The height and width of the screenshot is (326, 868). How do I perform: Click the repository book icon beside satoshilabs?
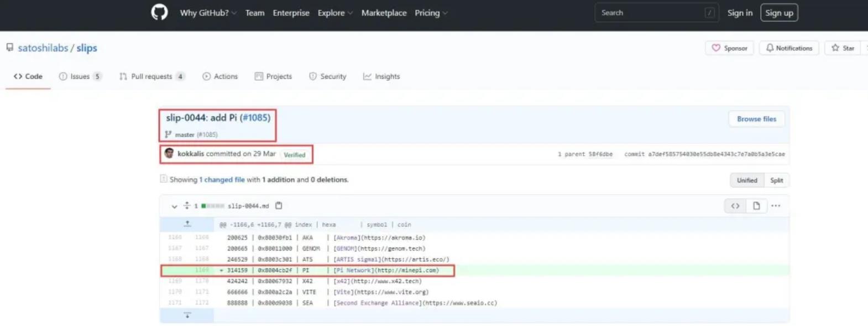pyautogui.click(x=10, y=48)
